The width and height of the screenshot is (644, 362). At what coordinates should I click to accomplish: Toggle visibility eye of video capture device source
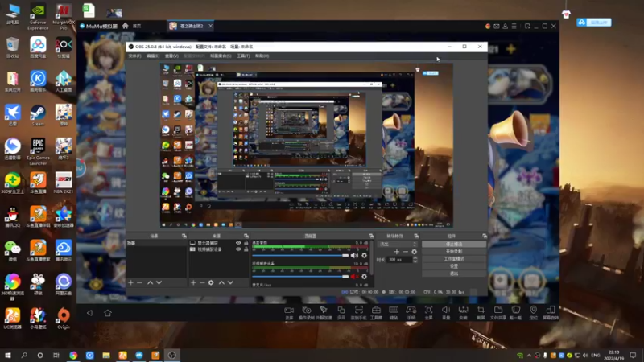[238, 249]
